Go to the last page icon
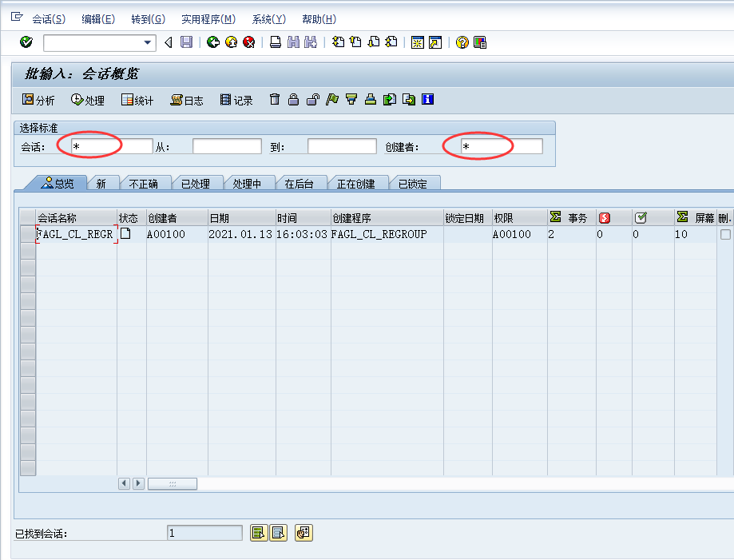This screenshot has width=734, height=560. click(391, 42)
